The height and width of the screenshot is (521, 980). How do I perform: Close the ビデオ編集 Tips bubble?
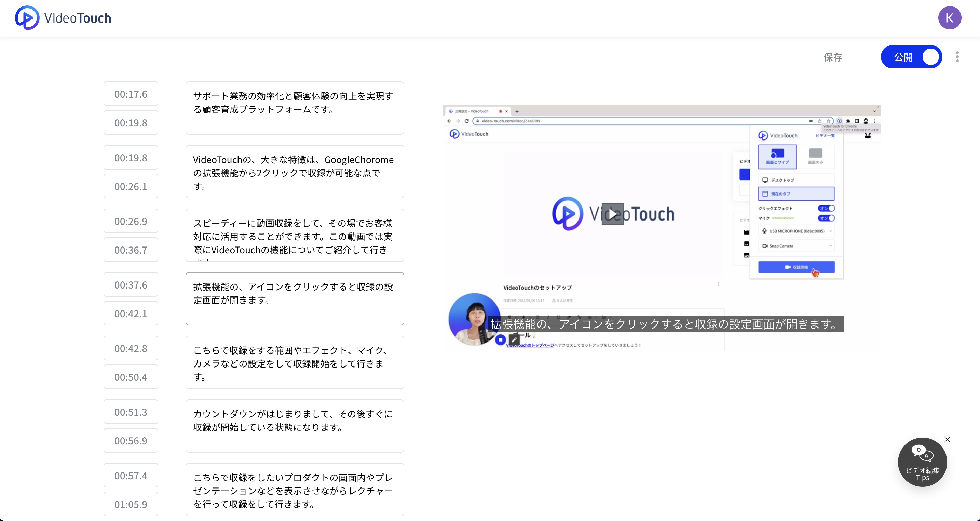tap(947, 440)
